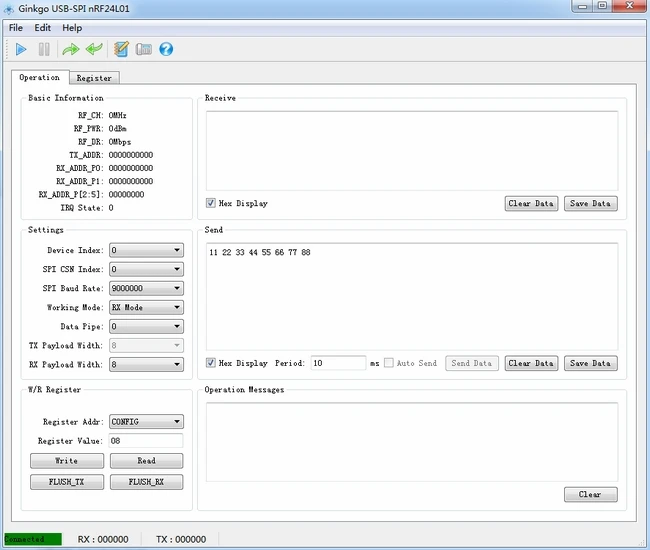Screen dimensions: 650x550
Task: Click the notepad edit toolbar icon
Action: tap(121, 49)
